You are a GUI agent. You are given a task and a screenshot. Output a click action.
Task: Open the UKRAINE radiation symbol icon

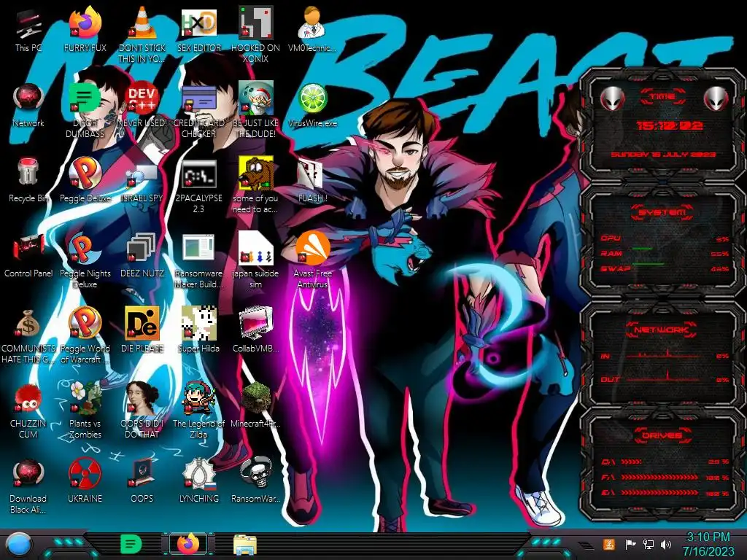[x=85, y=474]
